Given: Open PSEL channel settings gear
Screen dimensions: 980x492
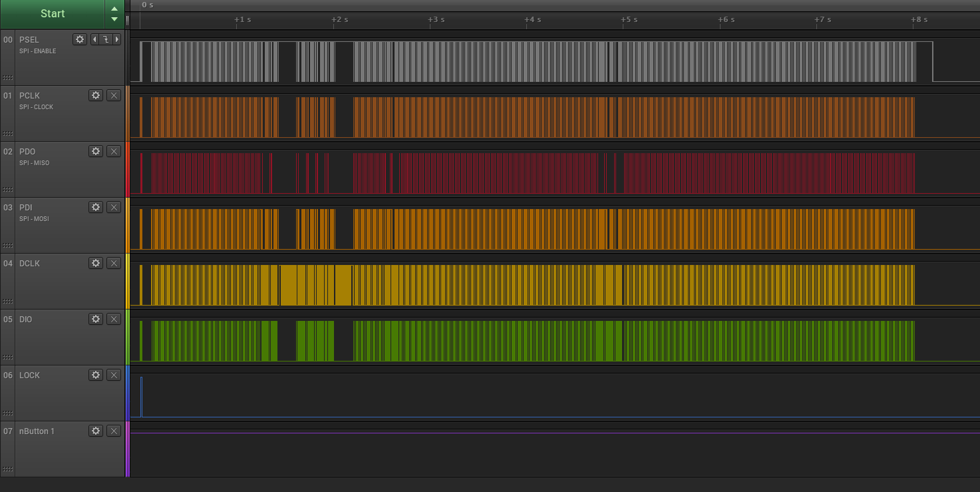Looking at the screenshot, I should [x=80, y=39].
